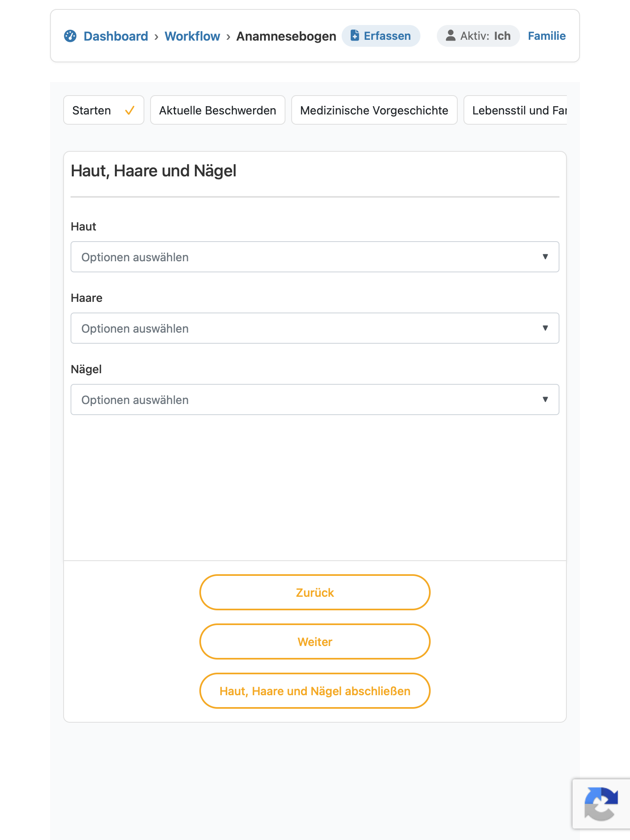Open the Haare options select field
This screenshot has height=840, width=630.
pos(315,328)
